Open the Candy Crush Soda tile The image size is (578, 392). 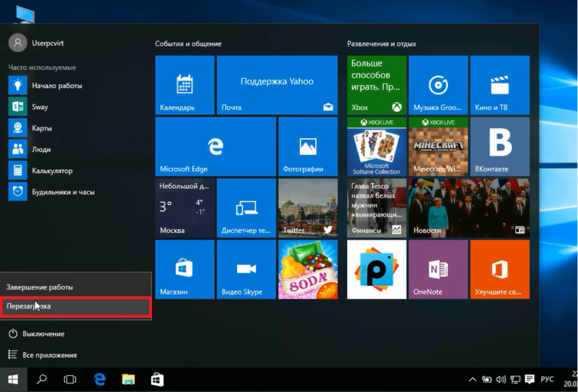click(308, 270)
